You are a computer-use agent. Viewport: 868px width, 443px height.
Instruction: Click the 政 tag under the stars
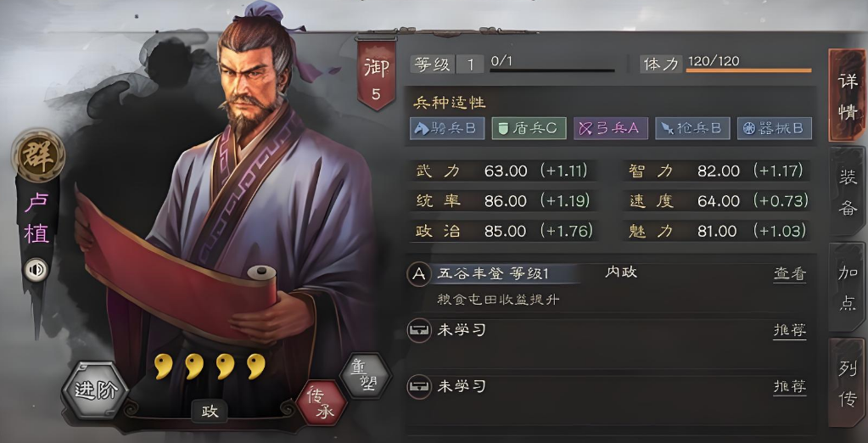point(210,412)
